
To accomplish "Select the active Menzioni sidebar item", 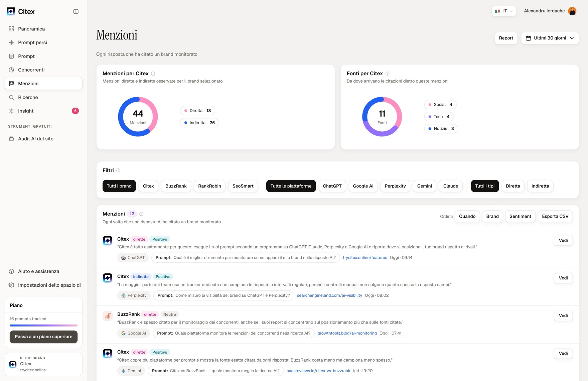I will (43, 84).
